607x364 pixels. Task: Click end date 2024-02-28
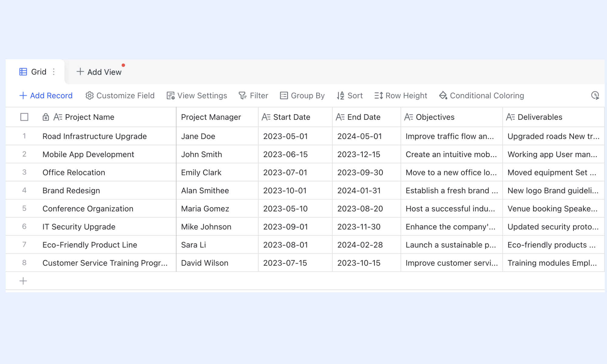click(x=367, y=245)
